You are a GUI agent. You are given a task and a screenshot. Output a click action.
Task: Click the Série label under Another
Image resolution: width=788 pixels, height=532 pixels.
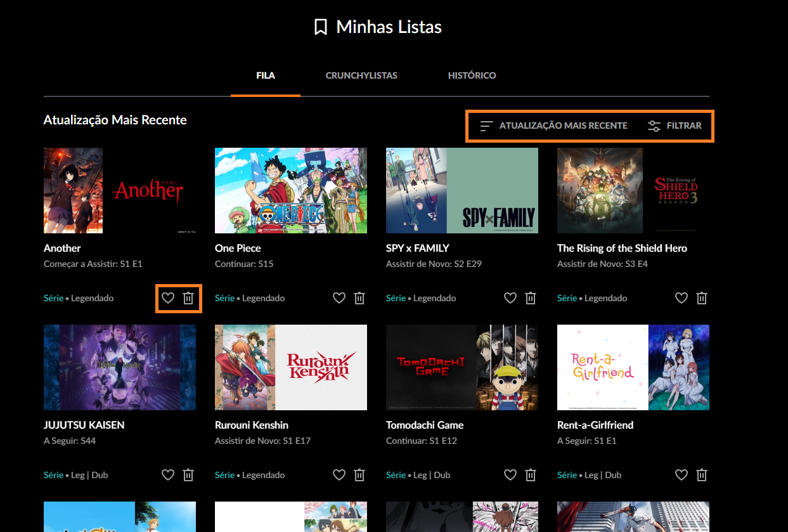pyautogui.click(x=53, y=298)
